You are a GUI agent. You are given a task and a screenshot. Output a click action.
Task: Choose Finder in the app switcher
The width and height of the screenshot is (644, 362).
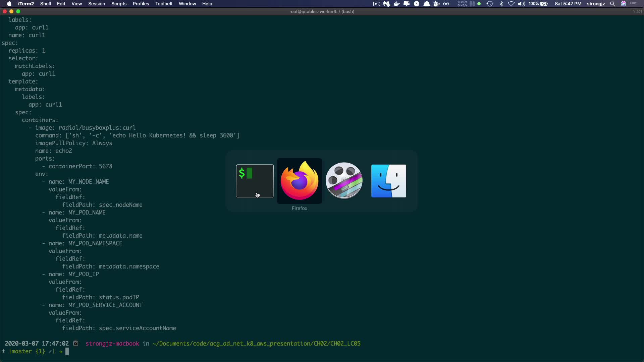pos(388,181)
